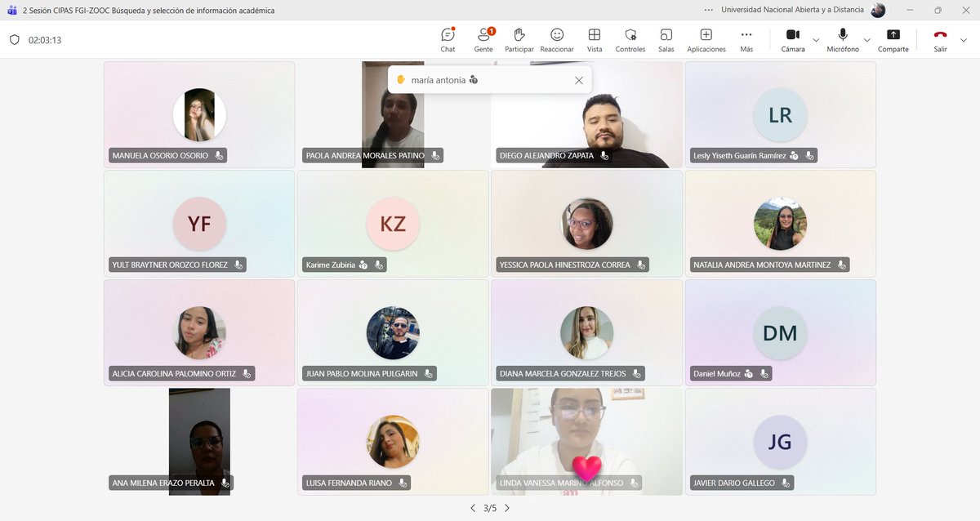Open the Salas breakout rooms
This screenshot has height=521, width=980.
666,39
